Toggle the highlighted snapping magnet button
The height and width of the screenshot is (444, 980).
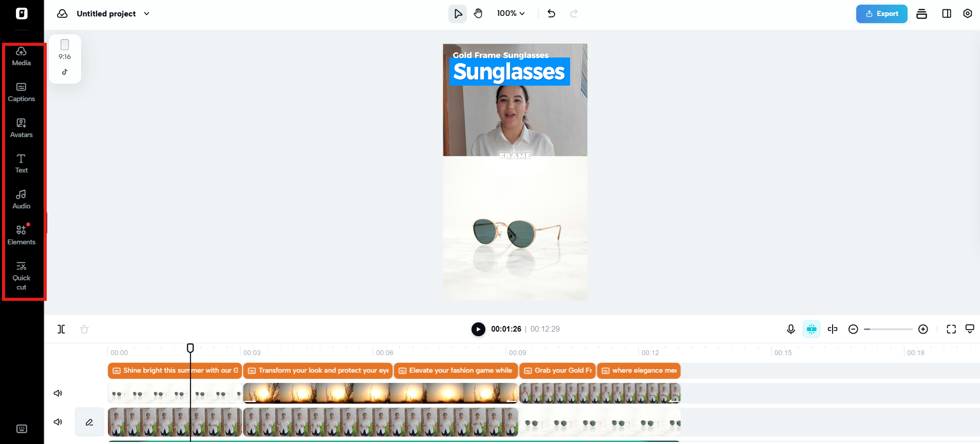click(x=812, y=329)
